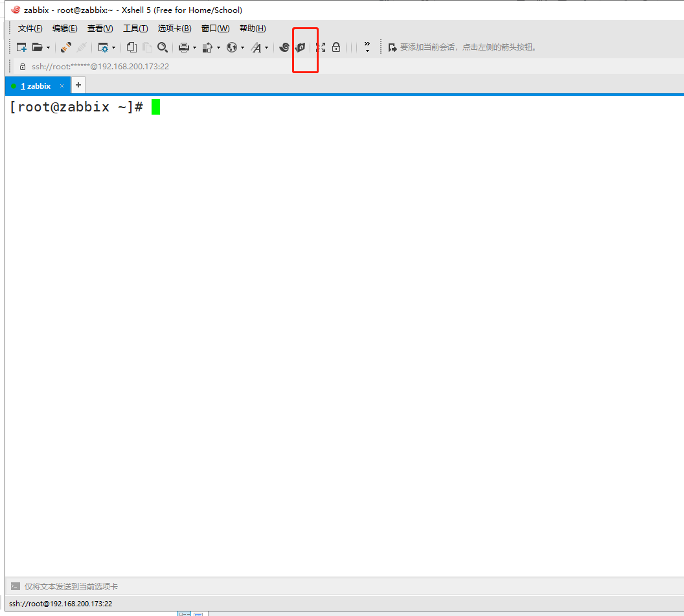Click the Find magnifier icon
Viewport: 684px width, 616px height.
tap(163, 47)
